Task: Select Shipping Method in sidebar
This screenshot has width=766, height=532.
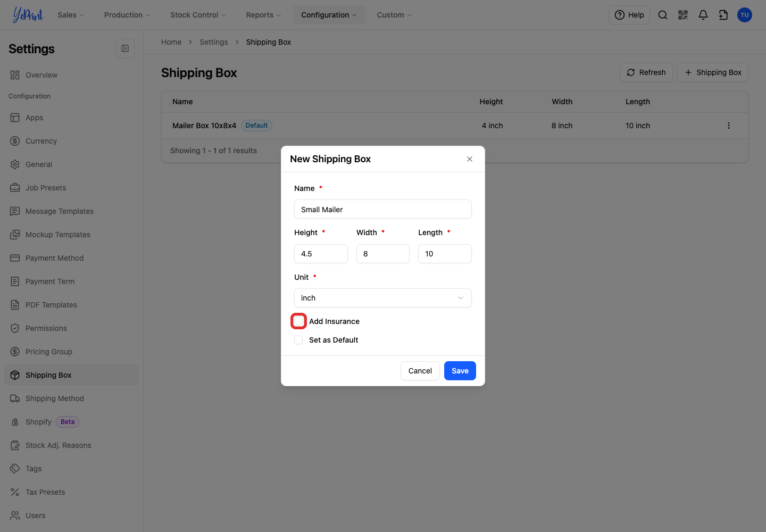Action: [71, 398]
